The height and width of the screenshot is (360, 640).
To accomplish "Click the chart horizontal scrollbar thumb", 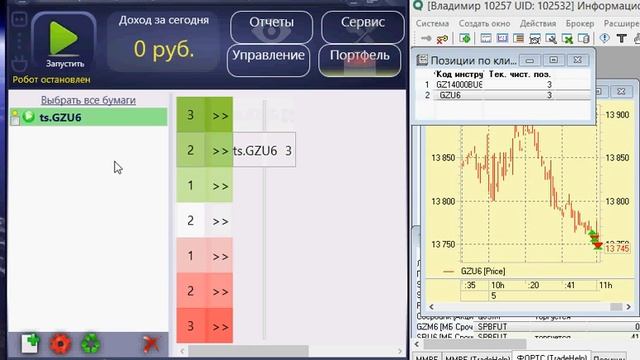I will click(x=616, y=307).
